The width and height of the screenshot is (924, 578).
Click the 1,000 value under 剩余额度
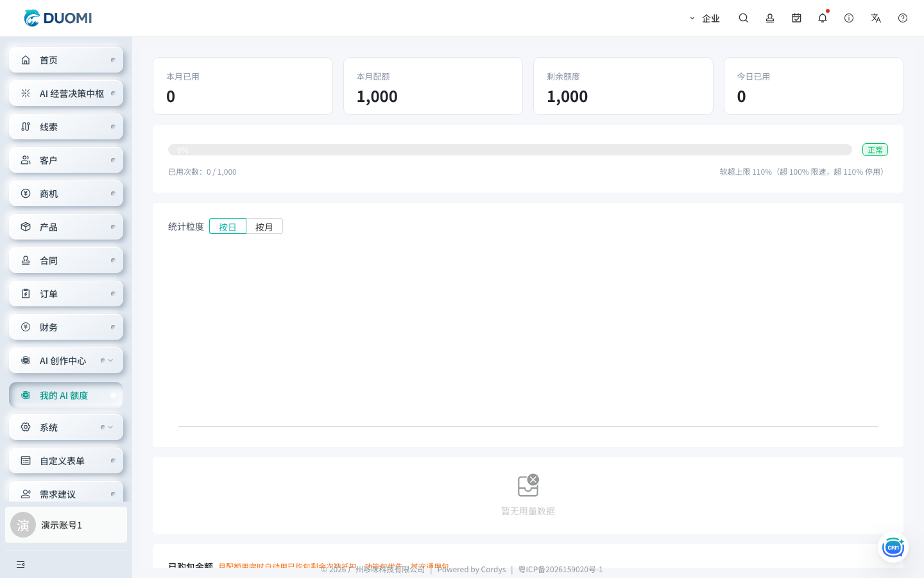567,96
